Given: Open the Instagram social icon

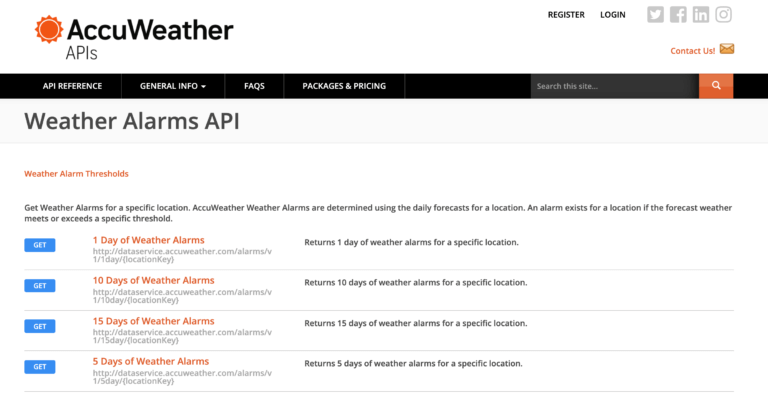Looking at the screenshot, I should [723, 15].
